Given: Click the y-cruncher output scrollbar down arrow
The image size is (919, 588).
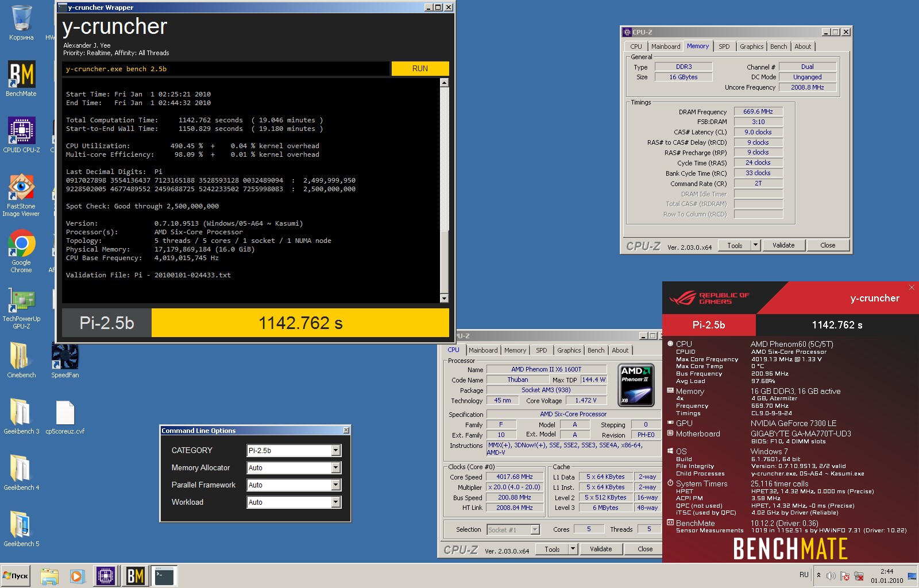Looking at the screenshot, I should point(444,298).
